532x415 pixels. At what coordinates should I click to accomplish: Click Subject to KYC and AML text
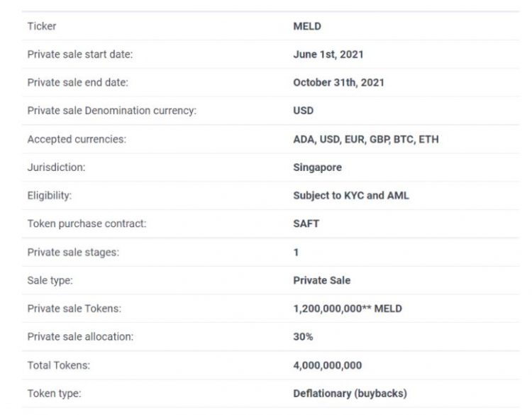tap(350, 196)
